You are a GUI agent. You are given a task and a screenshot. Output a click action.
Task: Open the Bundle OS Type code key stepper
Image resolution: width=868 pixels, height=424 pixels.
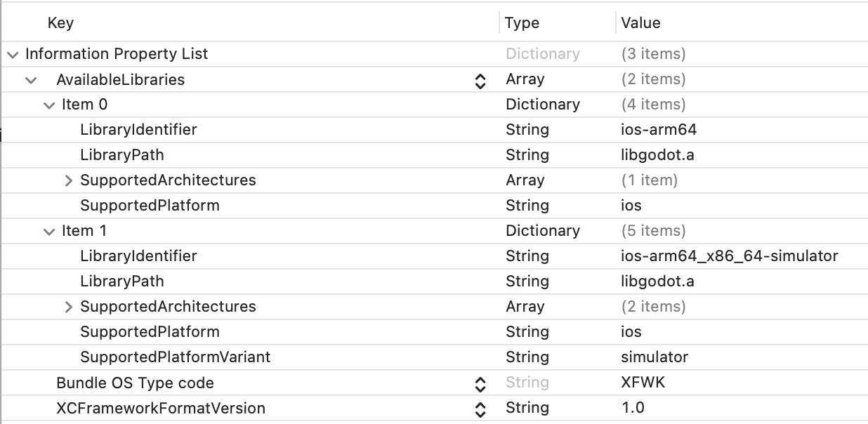coord(480,384)
